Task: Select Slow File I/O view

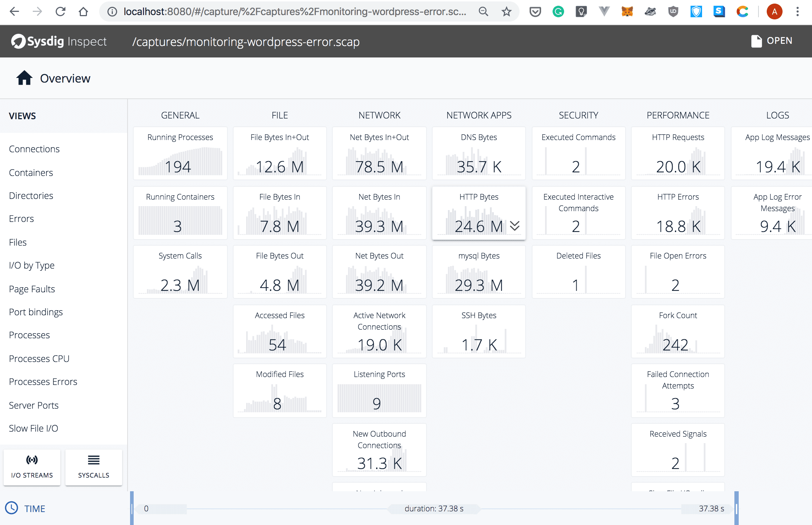Action: pyautogui.click(x=33, y=428)
